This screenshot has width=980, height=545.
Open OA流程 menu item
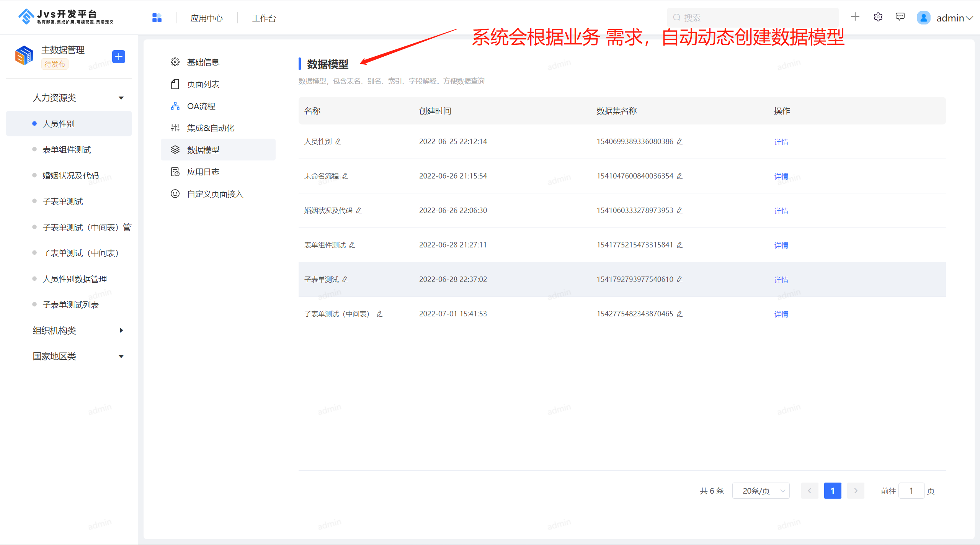click(218, 106)
